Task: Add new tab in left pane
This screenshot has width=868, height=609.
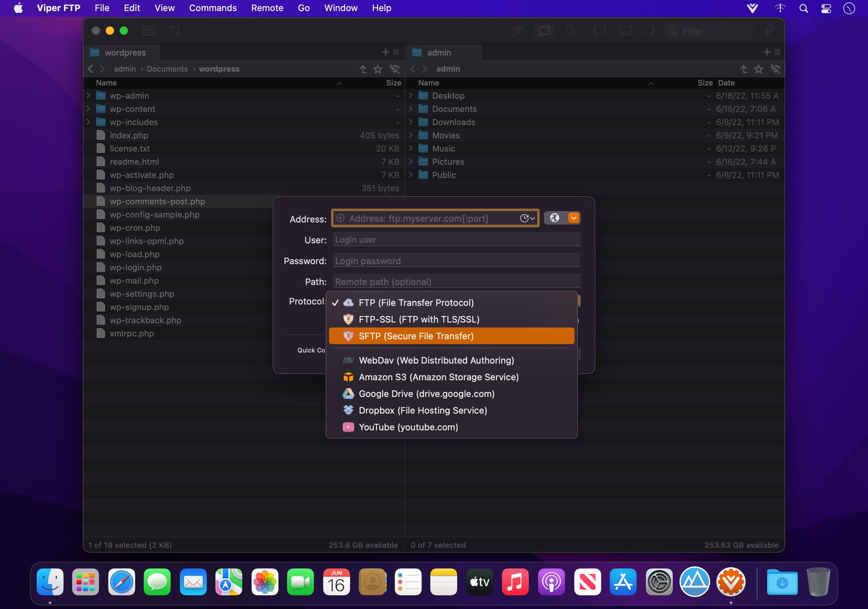Action: point(385,52)
